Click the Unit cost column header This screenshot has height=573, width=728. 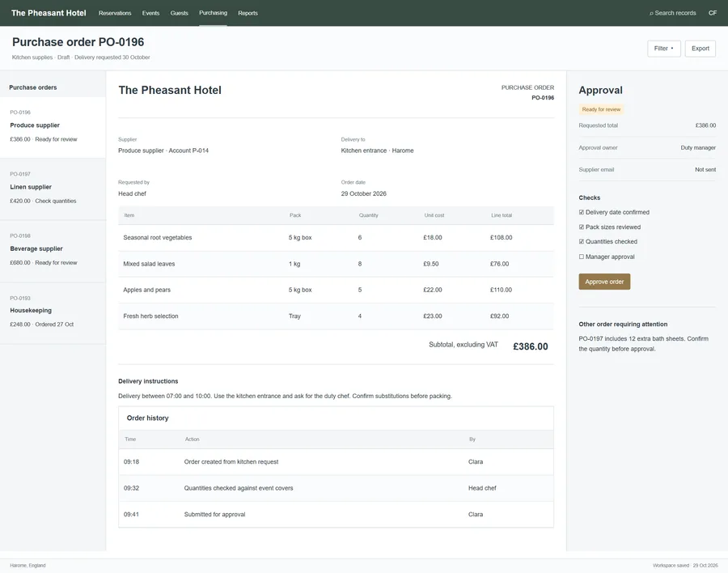(434, 215)
